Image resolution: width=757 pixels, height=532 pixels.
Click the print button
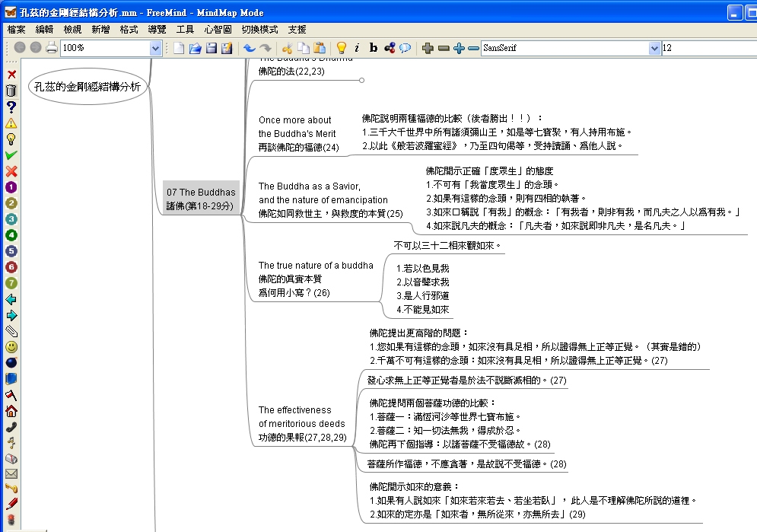click(x=51, y=47)
